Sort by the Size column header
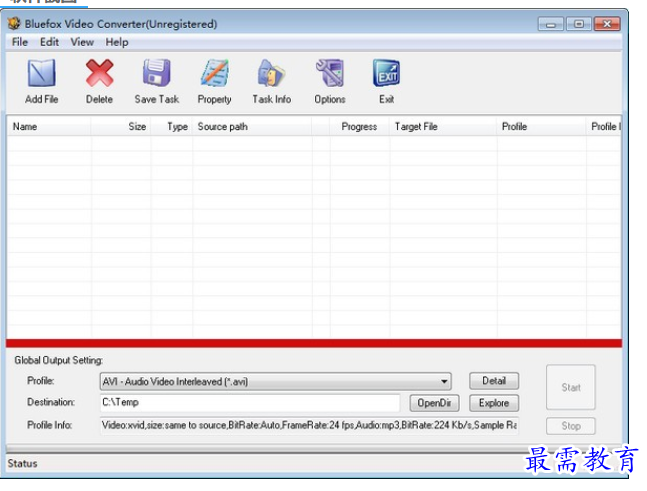Viewport: 647px width, 491px height. pos(121,127)
